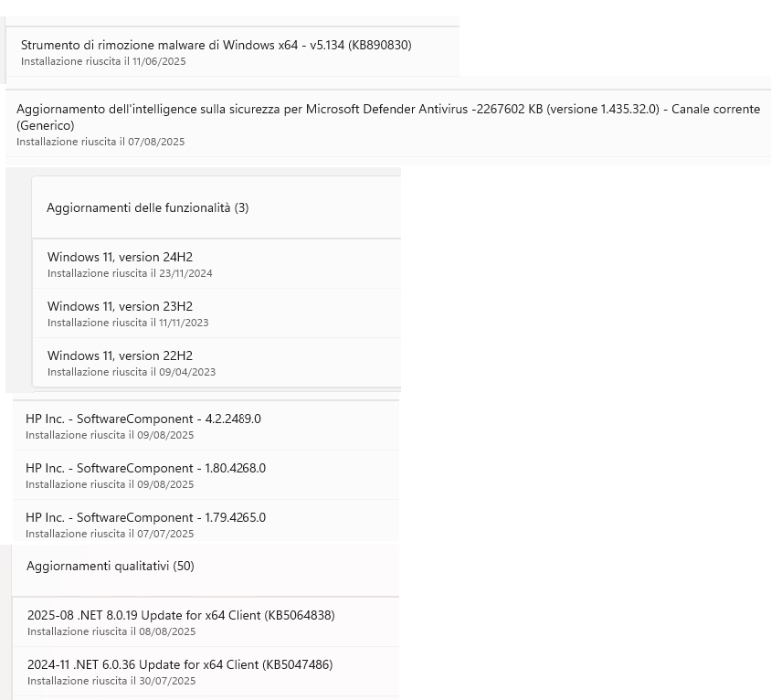Click 'Installazione riuscita il 08/08/2025' status text
Image resolution: width=771 pixels, height=700 pixels.
pyautogui.click(x=111, y=631)
